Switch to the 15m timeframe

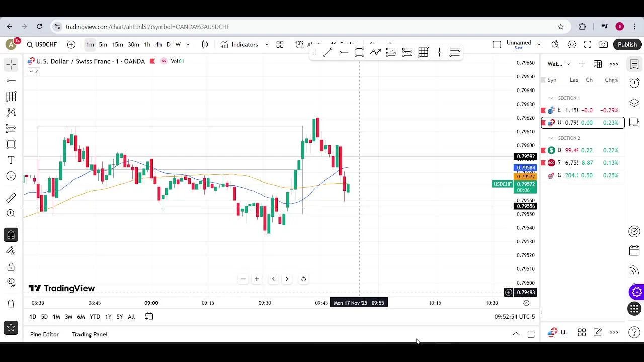click(117, 45)
